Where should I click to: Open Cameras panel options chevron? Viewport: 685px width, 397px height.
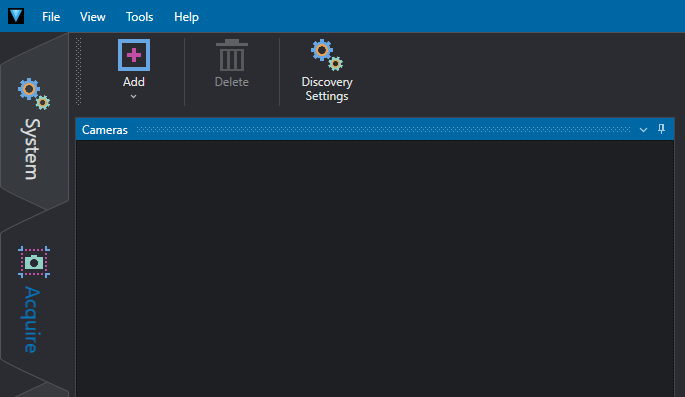pos(643,130)
